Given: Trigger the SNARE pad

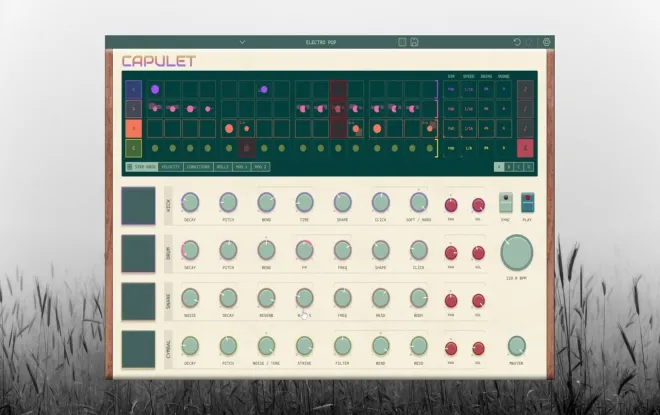Looking at the screenshot, I should [138, 301].
